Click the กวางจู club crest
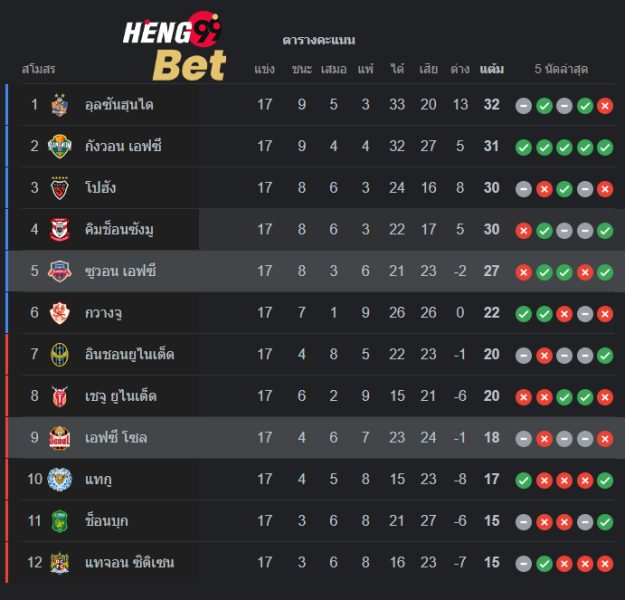Viewport: 625px width, 600px height. tap(60, 313)
